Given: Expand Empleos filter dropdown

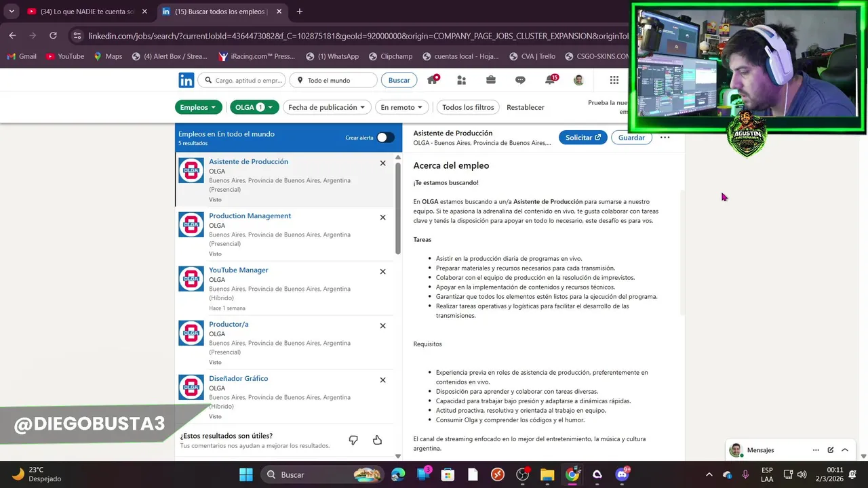Looking at the screenshot, I should tap(198, 107).
